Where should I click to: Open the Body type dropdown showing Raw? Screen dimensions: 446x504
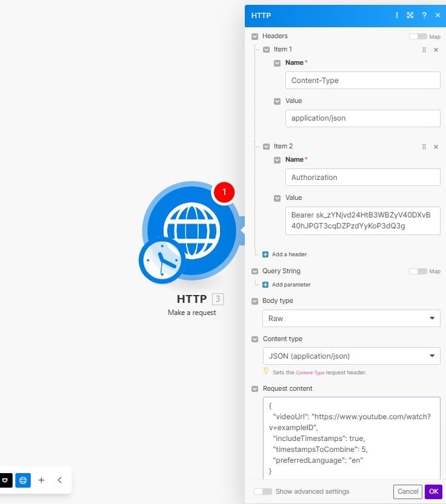tap(351, 318)
